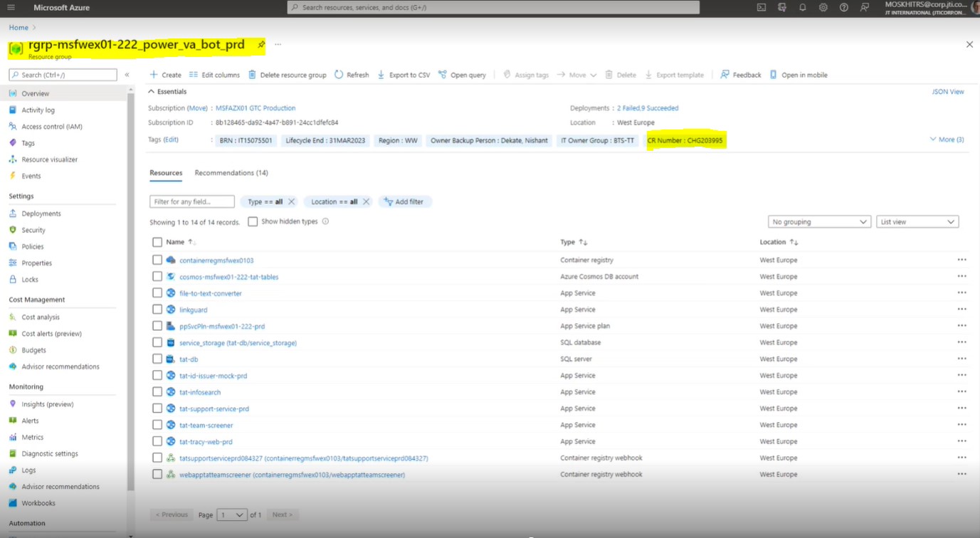Open Diagnostic settings under Monitoring
This screenshot has height=538, width=980.
click(x=50, y=453)
